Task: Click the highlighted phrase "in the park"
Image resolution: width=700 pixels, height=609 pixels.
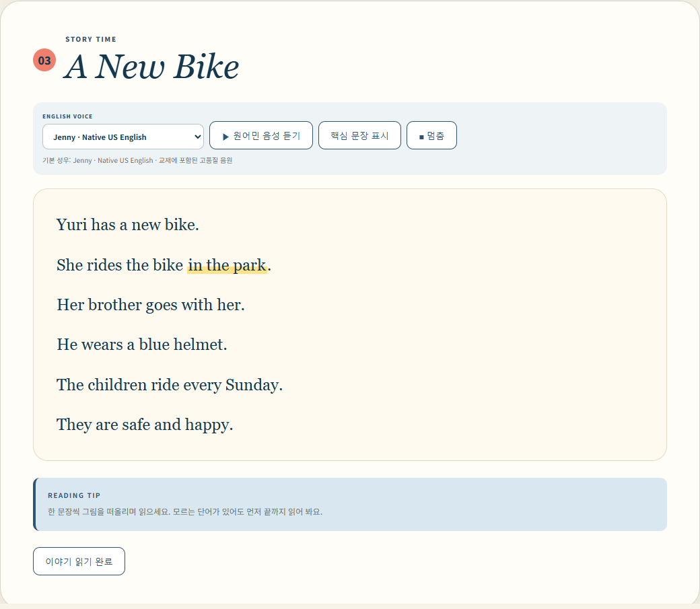Action: click(228, 265)
